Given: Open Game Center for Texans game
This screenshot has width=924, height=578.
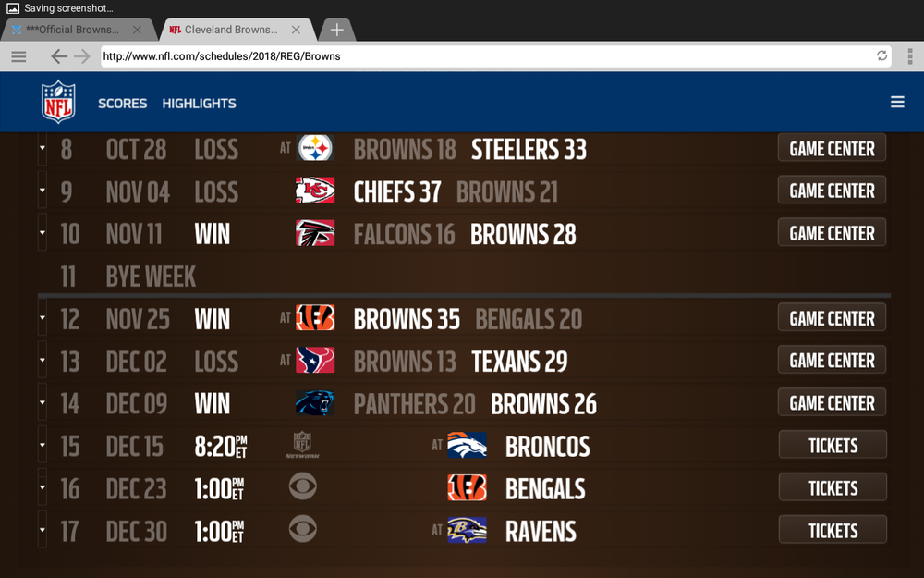Looking at the screenshot, I should coord(832,360).
